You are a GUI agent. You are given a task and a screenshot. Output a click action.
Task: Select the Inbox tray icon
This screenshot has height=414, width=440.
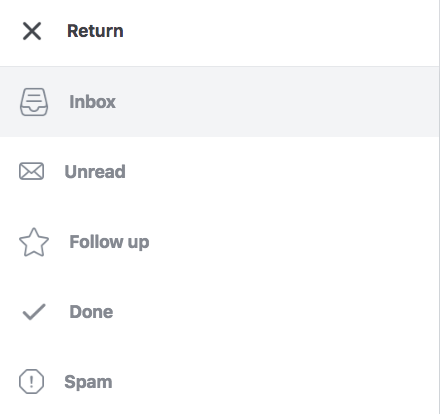[34, 102]
